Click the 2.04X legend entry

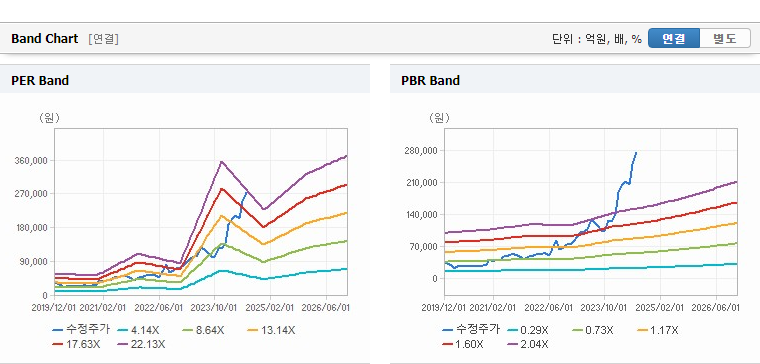528,345
